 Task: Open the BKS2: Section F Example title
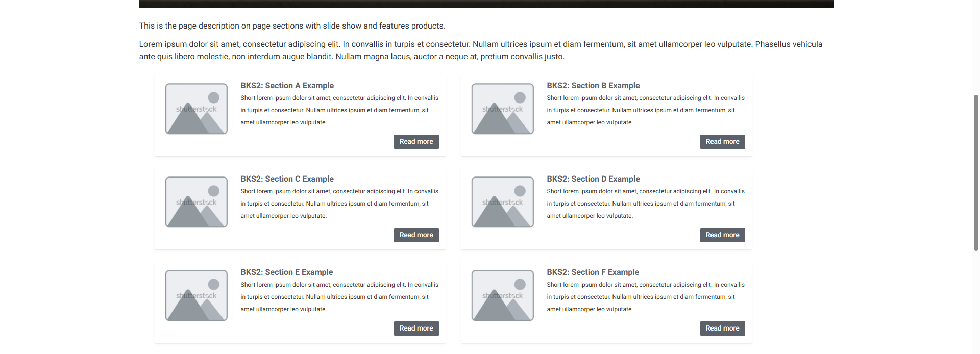(x=593, y=272)
